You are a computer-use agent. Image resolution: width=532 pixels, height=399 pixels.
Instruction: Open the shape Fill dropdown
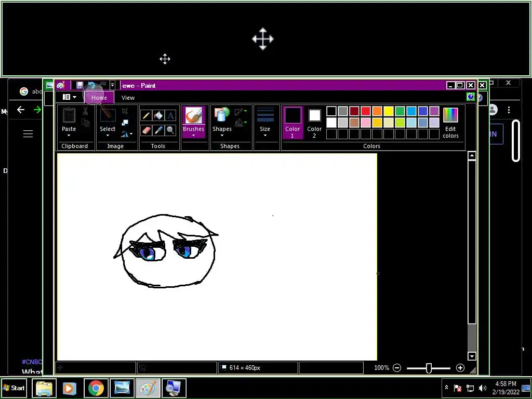tap(241, 123)
